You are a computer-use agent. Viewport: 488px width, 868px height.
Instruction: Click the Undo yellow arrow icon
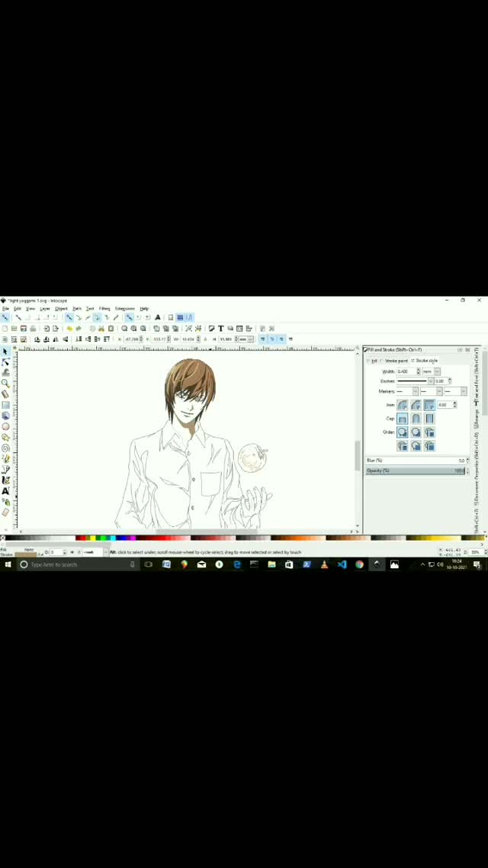[x=69, y=328]
